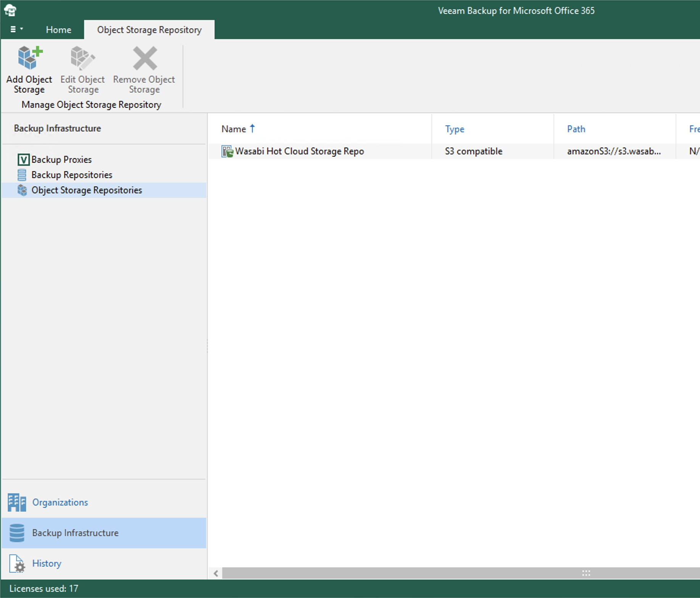Click the Edit Object Storage icon
Screen dimensions: 700x598
click(83, 58)
